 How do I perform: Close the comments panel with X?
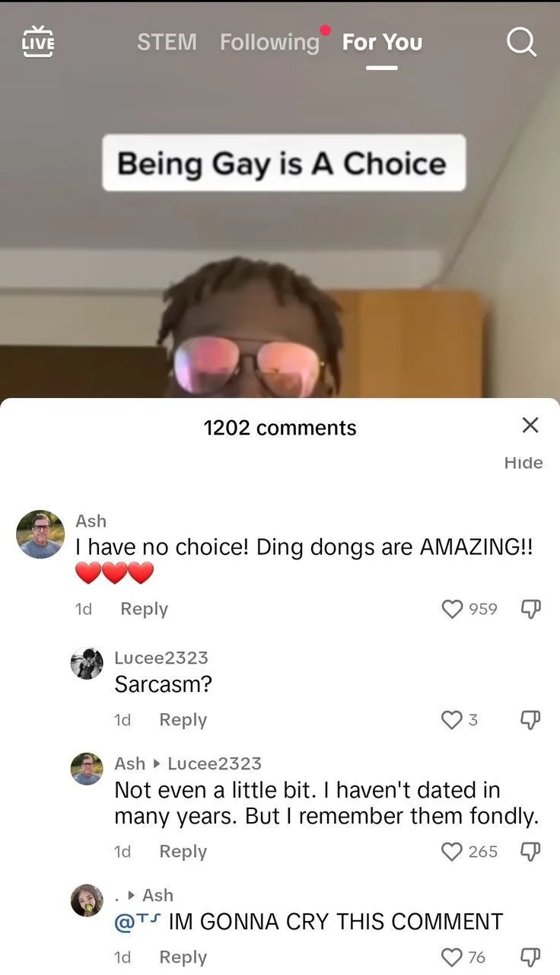click(x=530, y=425)
